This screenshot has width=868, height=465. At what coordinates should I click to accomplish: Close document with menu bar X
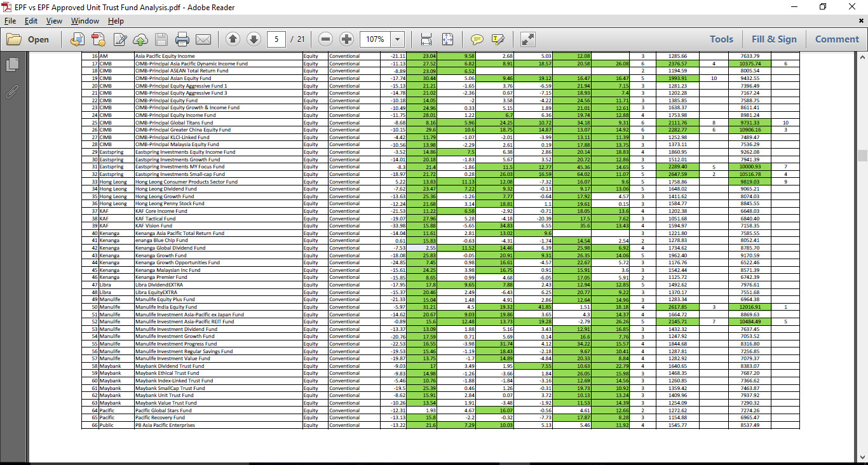coord(860,20)
